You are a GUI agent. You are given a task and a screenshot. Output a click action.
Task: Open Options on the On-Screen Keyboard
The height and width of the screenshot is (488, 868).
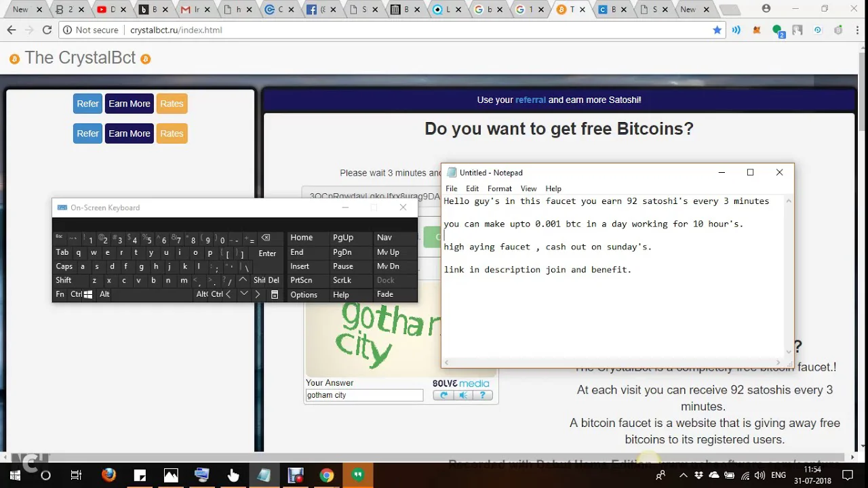(308, 295)
